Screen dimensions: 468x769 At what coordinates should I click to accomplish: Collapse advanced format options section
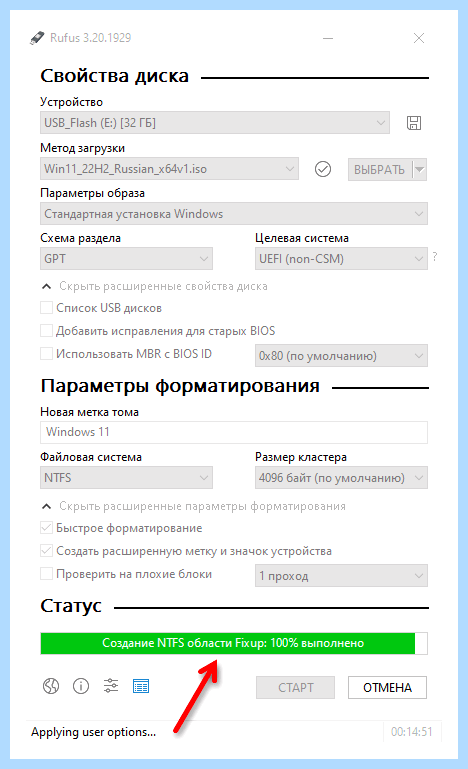[x=47, y=506]
